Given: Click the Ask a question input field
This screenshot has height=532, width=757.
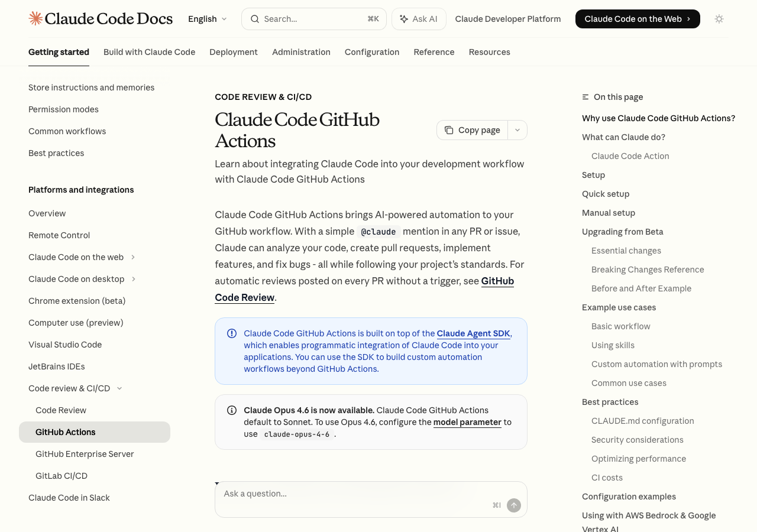Looking at the screenshot, I should (x=355, y=494).
